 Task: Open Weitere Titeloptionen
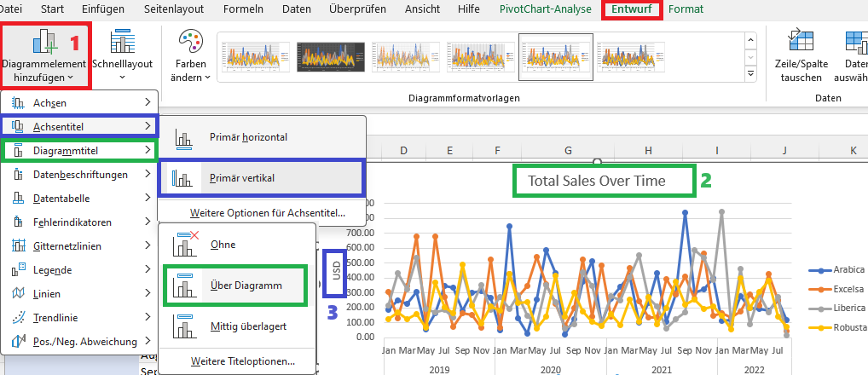pyautogui.click(x=237, y=361)
